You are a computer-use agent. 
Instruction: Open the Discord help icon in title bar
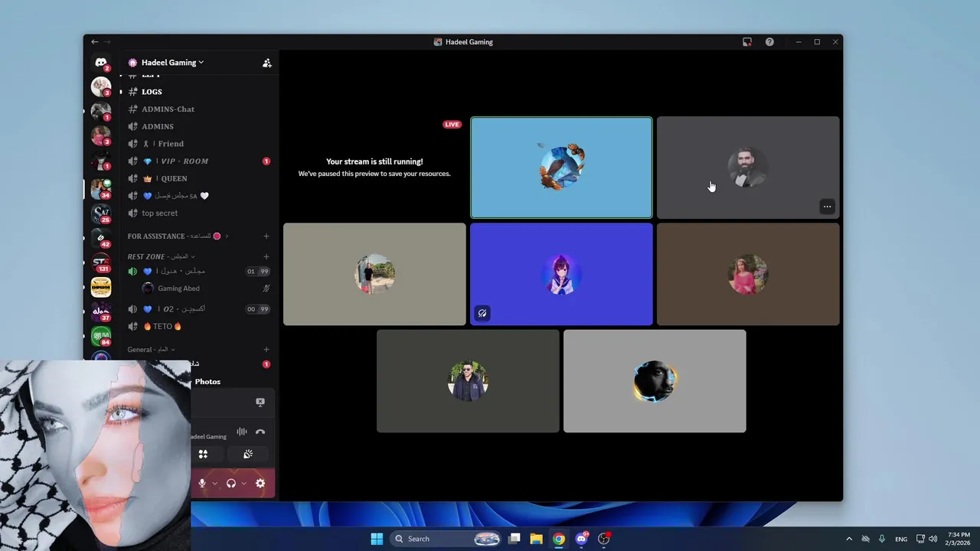coord(769,42)
